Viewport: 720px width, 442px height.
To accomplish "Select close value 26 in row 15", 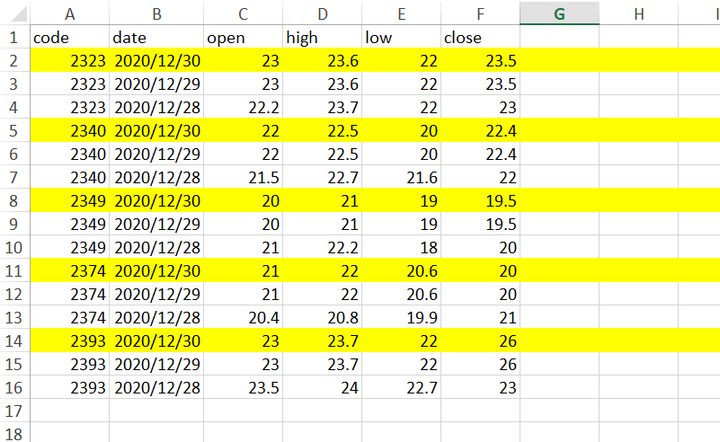I will pyautogui.click(x=480, y=364).
